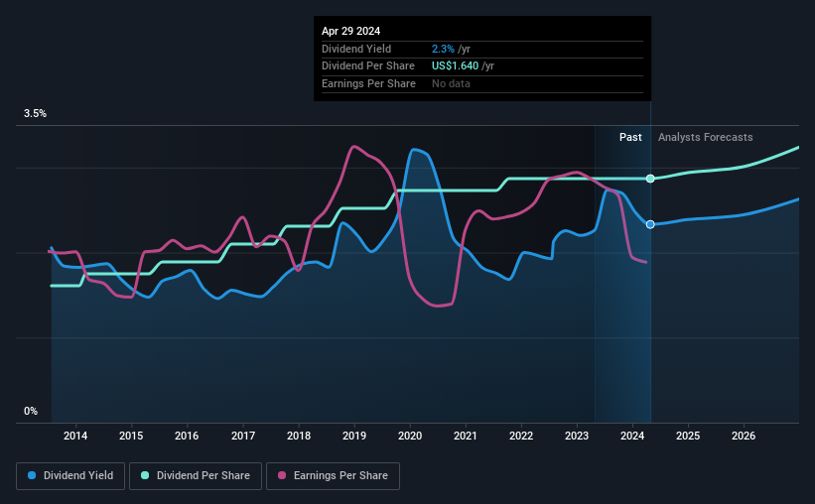Toggle the Earnings Per Share legend button
Viewport: 815px width, 504px height.
pyautogui.click(x=333, y=476)
